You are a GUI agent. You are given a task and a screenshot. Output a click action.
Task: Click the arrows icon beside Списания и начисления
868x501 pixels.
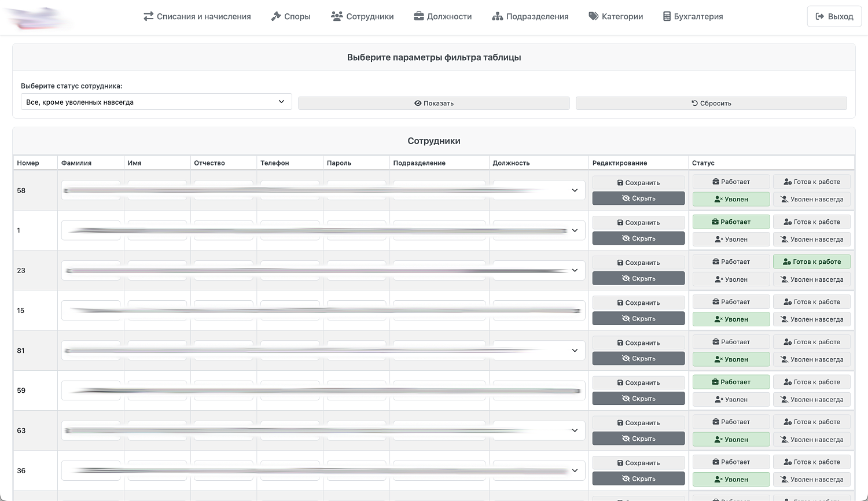point(149,17)
